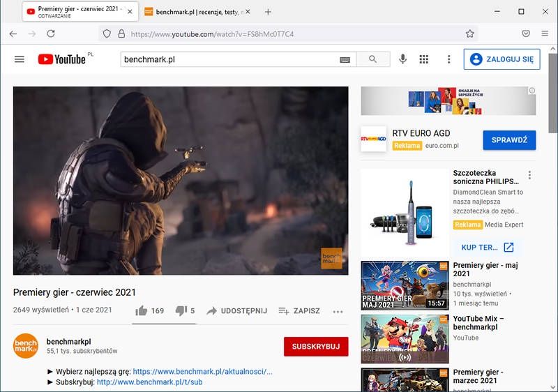Click the video player frame
Viewport: 558px width, 392px height.
[x=181, y=181]
